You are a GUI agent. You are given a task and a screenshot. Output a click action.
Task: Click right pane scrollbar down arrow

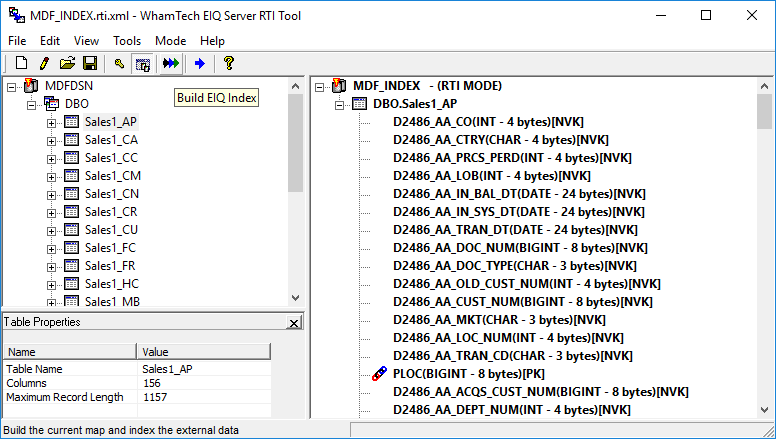pos(764,410)
